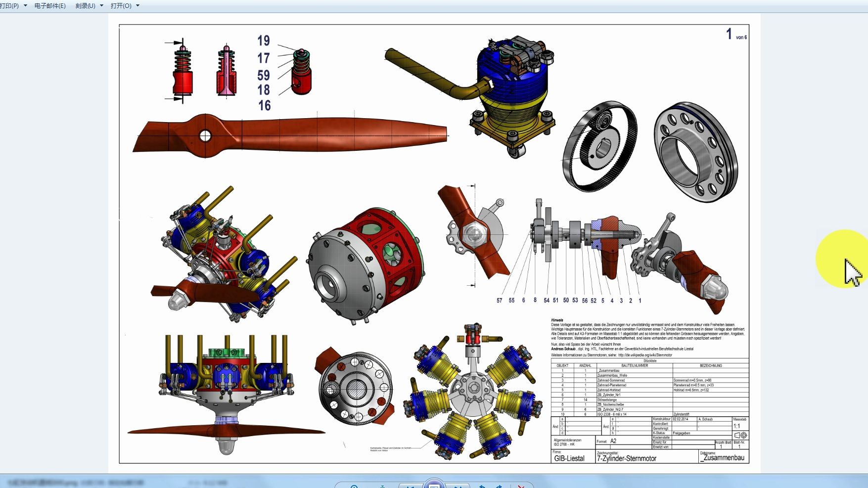
Task: Expand the dropdown arrow beside 刻录(U)
Action: 101,6
